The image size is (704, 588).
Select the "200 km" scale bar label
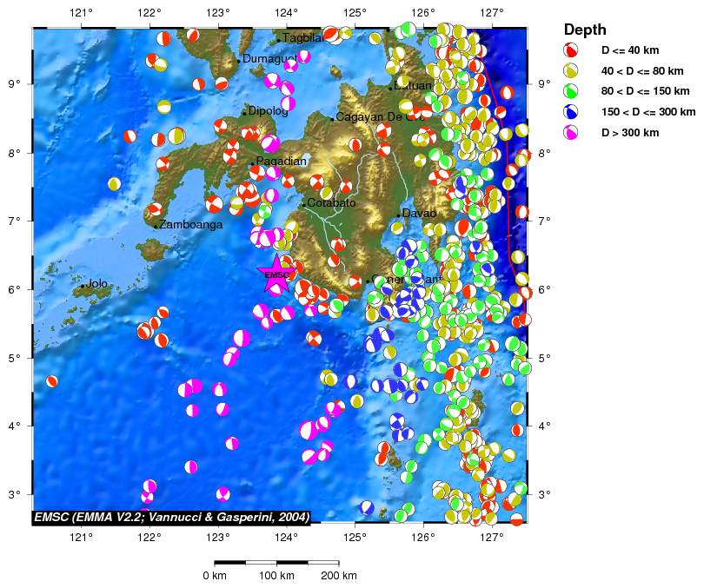339,576
